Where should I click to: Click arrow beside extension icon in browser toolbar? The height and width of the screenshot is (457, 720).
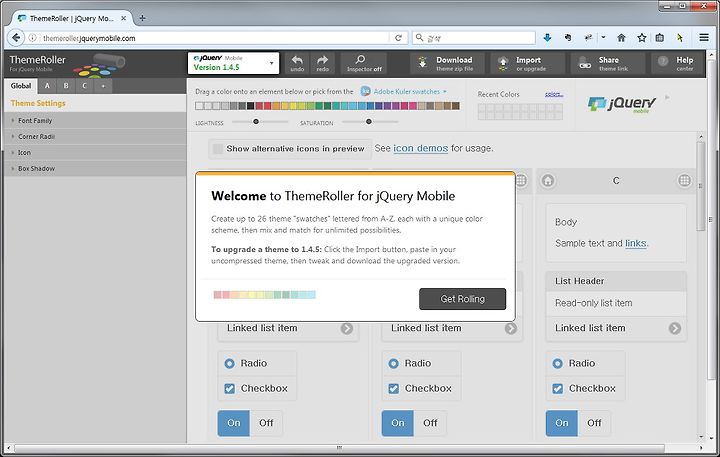603,38
